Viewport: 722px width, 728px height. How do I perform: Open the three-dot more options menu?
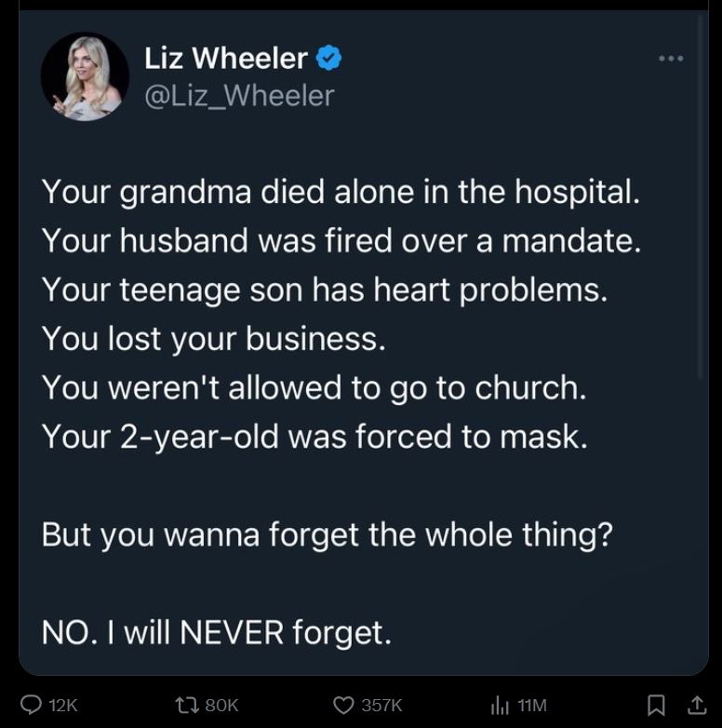[671, 59]
